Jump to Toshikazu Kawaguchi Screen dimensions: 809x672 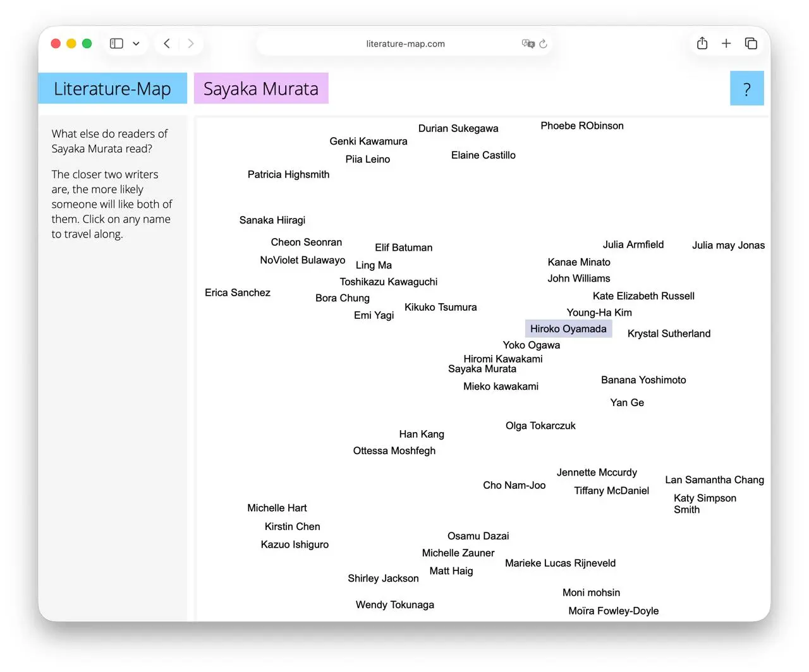tap(389, 282)
